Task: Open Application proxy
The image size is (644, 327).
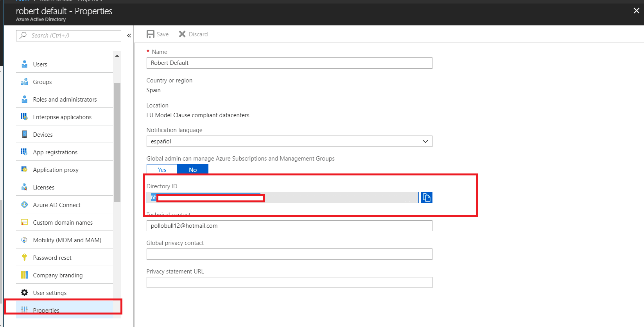Action: pos(65,170)
